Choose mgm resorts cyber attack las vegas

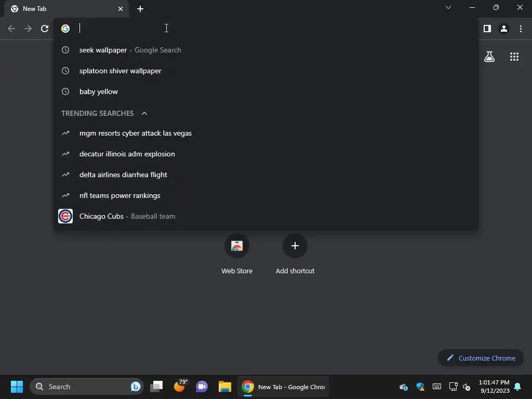click(266, 133)
